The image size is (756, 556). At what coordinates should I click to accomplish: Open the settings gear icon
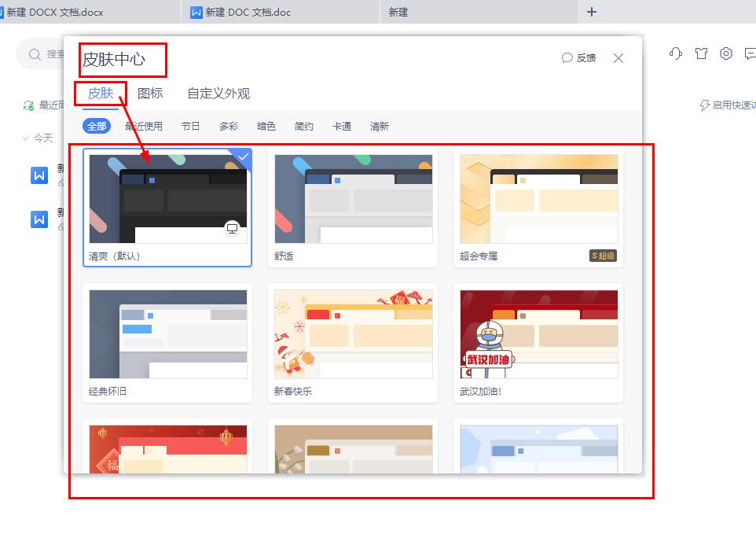tap(725, 53)
